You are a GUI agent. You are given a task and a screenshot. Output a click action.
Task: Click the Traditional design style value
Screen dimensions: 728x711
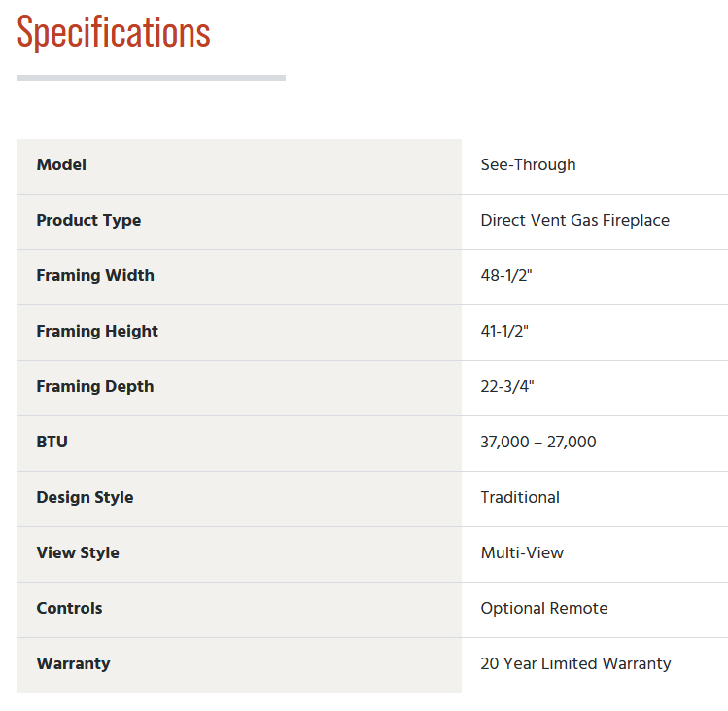pyautogui.click(x=520, y=498)
